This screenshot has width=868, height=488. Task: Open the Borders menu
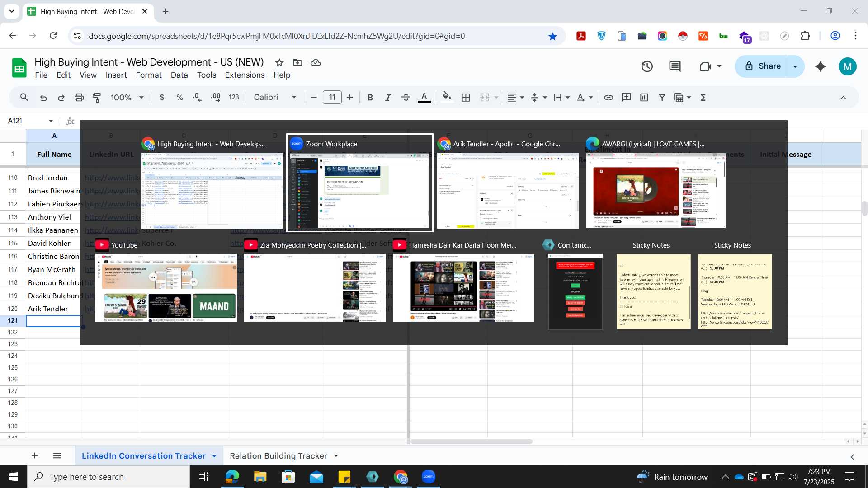(x=466, y=97)
